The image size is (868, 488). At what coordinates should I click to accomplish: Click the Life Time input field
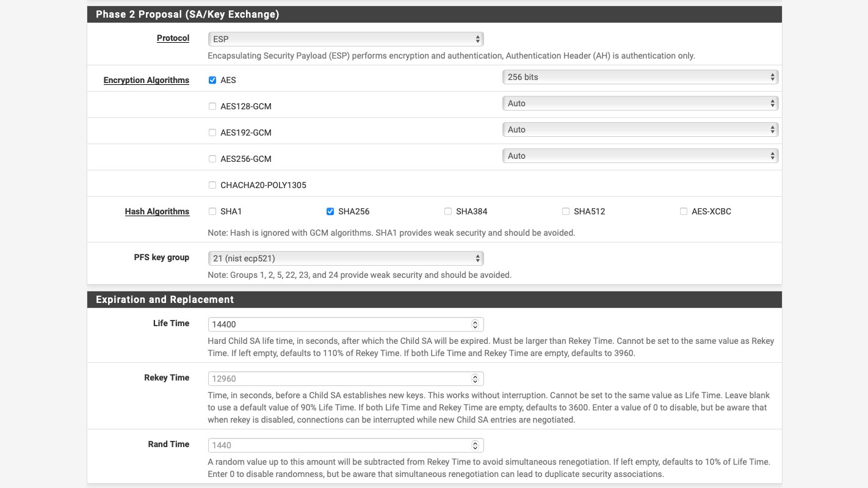click(339, 324)
